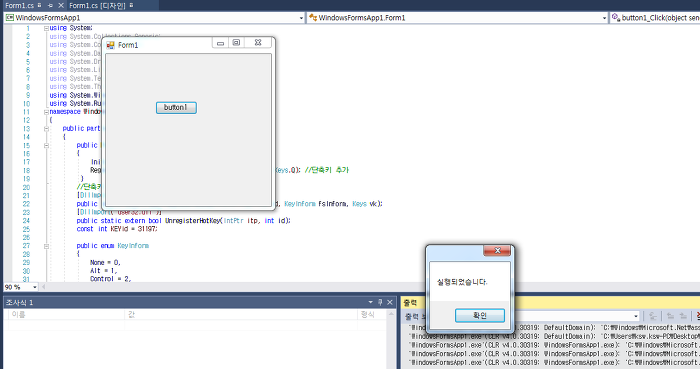This screenshot has width=700, height=369.
Task: Open the Form1.cs [디자인] designer tab
Action: [x=97, y=5]
